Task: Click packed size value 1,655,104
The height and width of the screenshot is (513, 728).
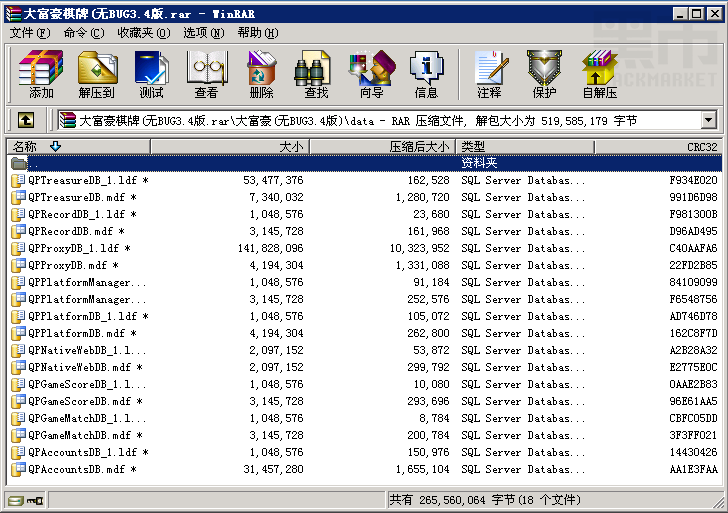Action: pos(422,469)
